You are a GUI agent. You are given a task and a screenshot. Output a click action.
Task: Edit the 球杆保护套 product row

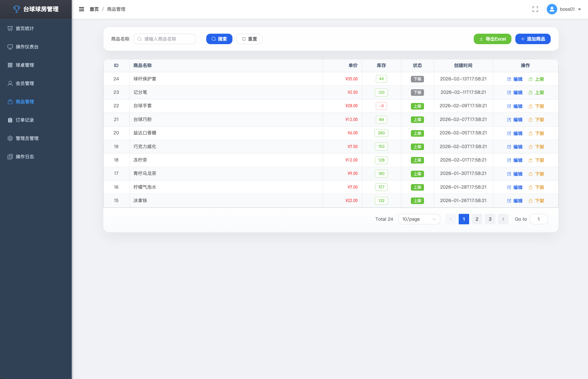(515, 79)
